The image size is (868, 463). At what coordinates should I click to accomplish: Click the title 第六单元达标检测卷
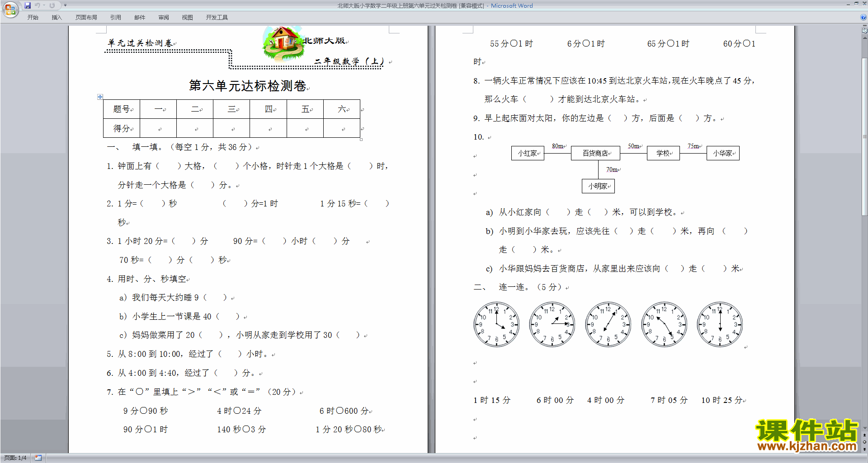click(x=247, y=85)
